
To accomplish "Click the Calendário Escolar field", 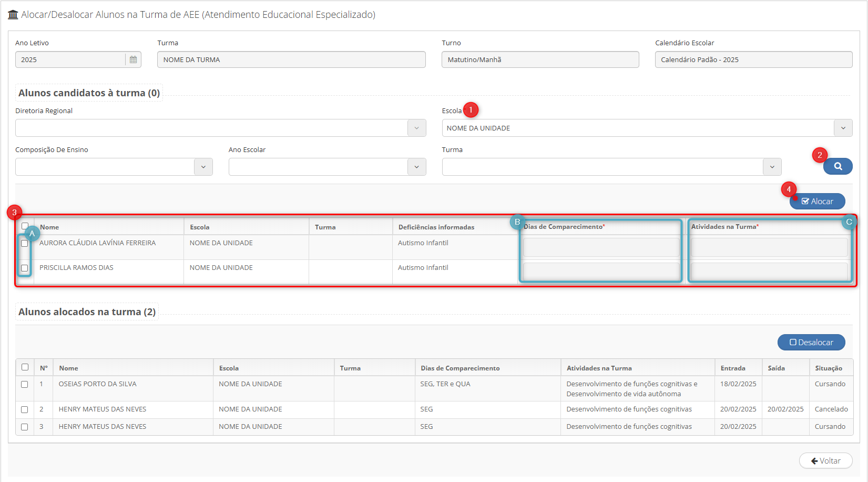I will coord(753,59).
